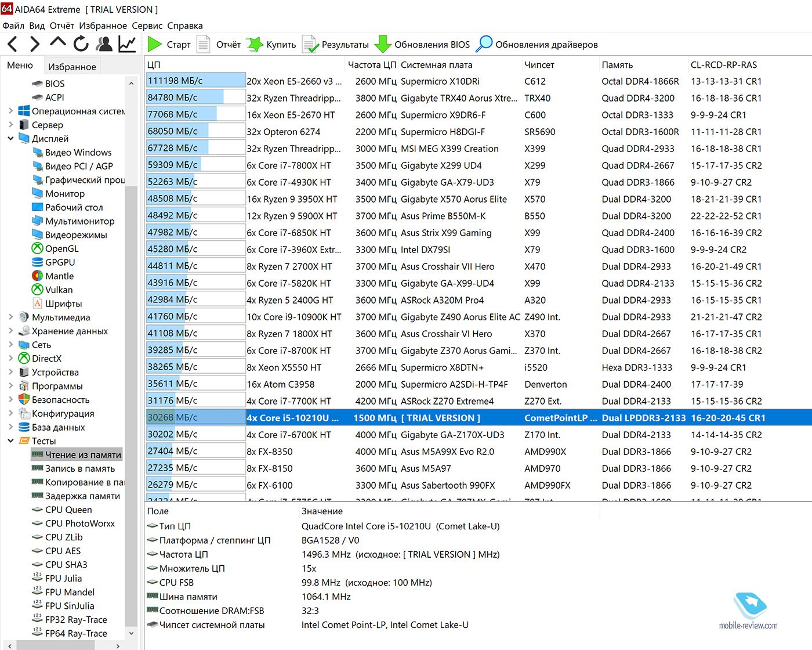Screen dimensions: 812x650
Task: Open the Отчёт report toolbar button
Action: (x=219, y=45)
